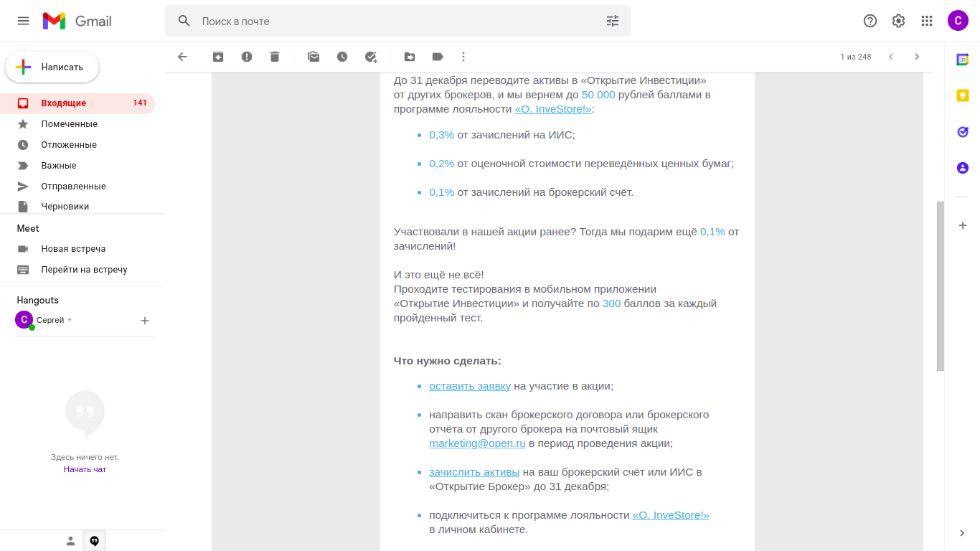The width and height of the screenshot is (980, 551).
Task: Open the Входящие folder
Action: coord(77,103)
